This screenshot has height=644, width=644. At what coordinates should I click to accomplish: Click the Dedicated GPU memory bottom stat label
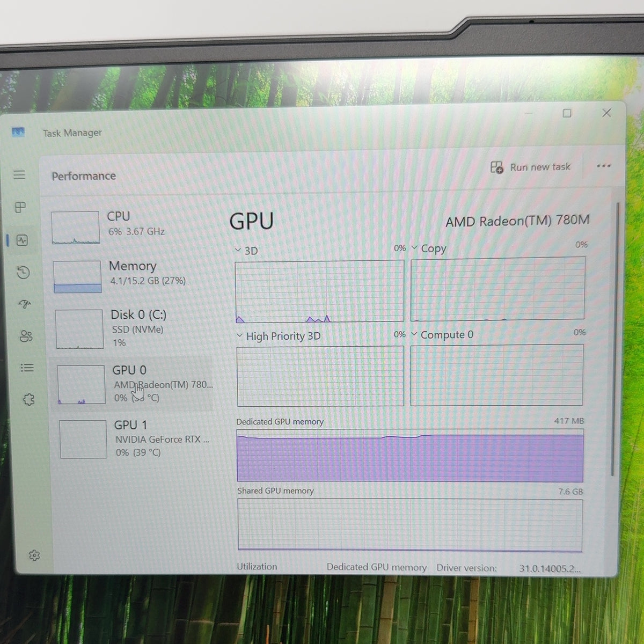(377, 567)
